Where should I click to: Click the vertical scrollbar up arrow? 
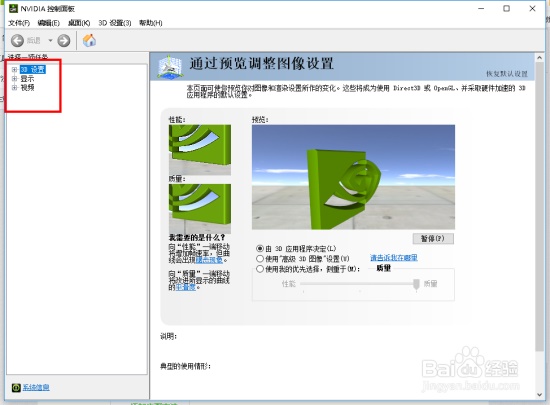tap(540, 58)
